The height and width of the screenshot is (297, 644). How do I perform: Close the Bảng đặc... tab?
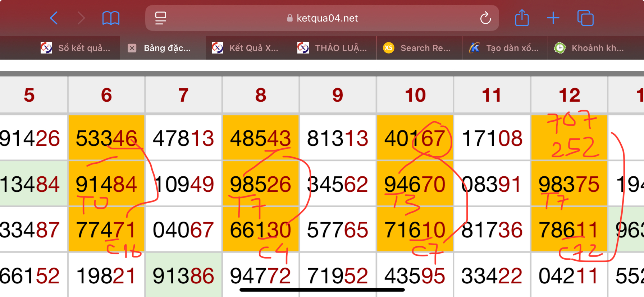tap(132, 48)
